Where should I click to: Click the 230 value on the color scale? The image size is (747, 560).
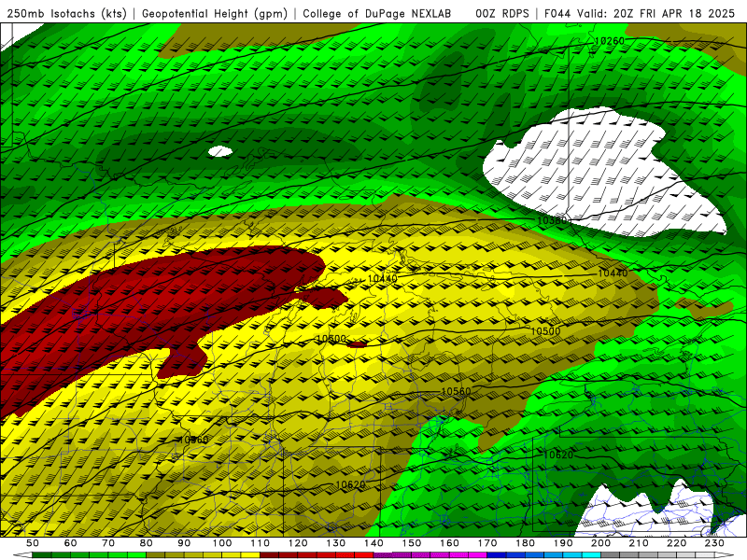coord(715,543)
